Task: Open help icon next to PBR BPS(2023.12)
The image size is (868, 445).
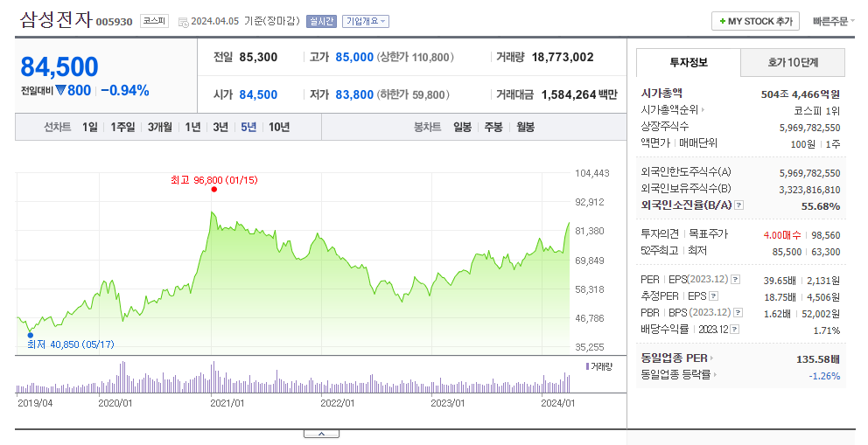Action: (738, 312)
